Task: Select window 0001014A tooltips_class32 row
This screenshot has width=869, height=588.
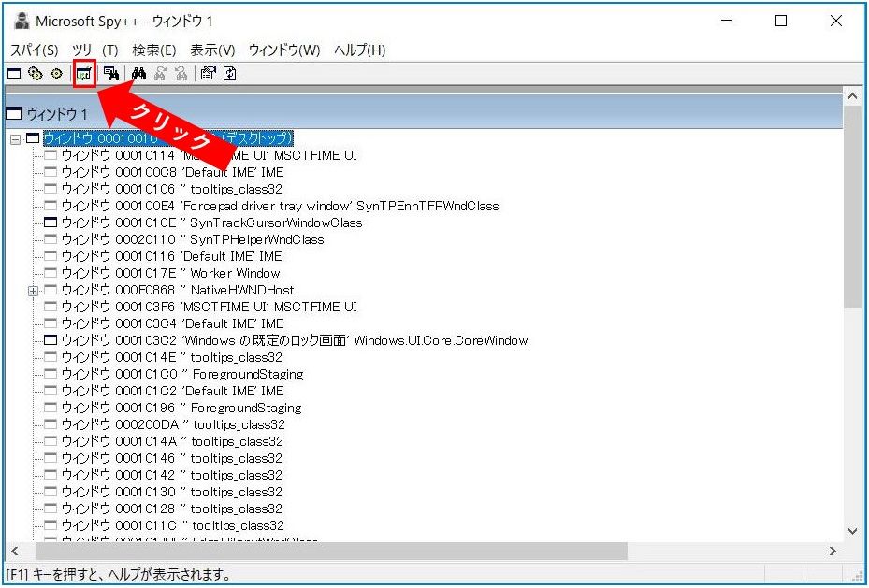Action: [x=172, y=441]
